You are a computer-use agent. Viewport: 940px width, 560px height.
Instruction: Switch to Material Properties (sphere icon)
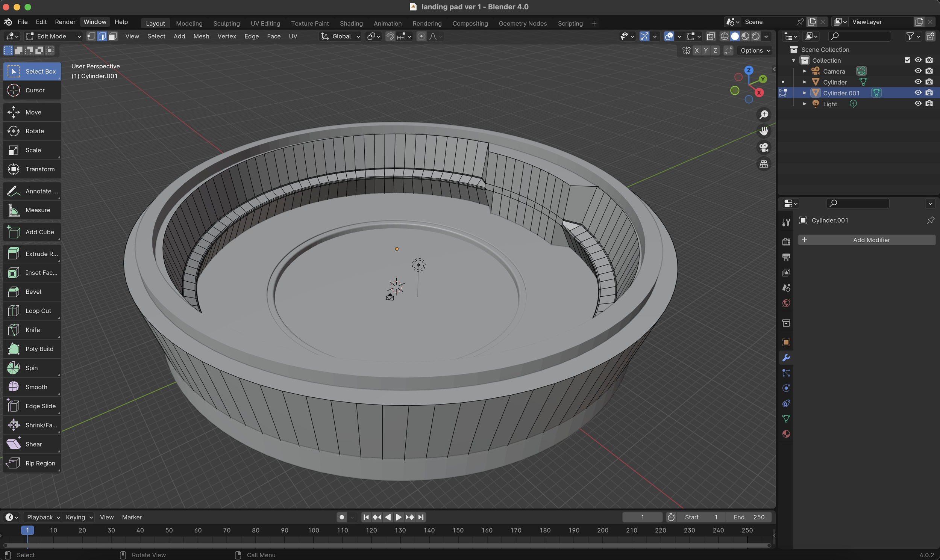point(786,434)
